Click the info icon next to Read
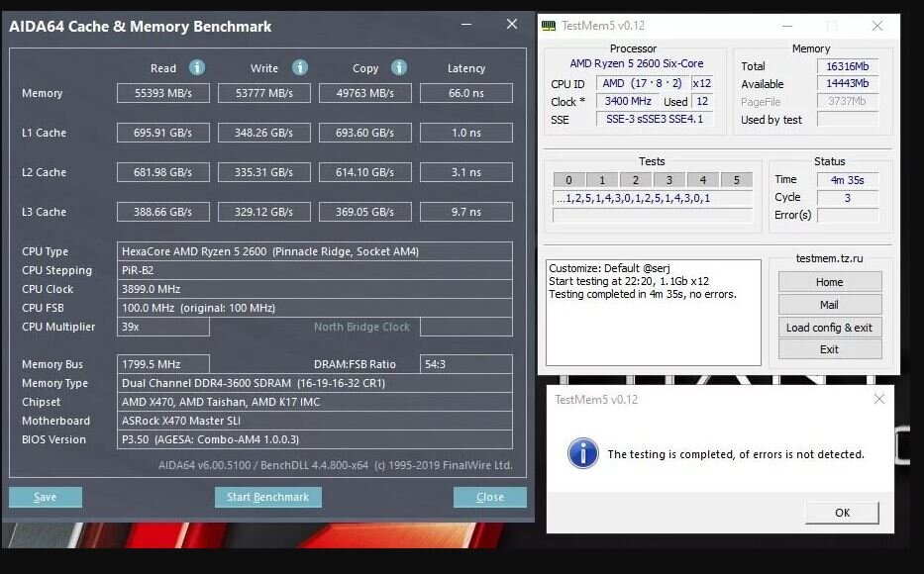 (197, 67)
